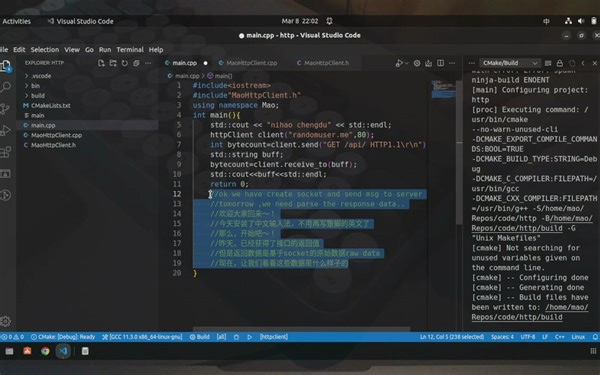Open the Search view in activity bar
This screenshot has height=375, width=600.
tap(5, 87)
